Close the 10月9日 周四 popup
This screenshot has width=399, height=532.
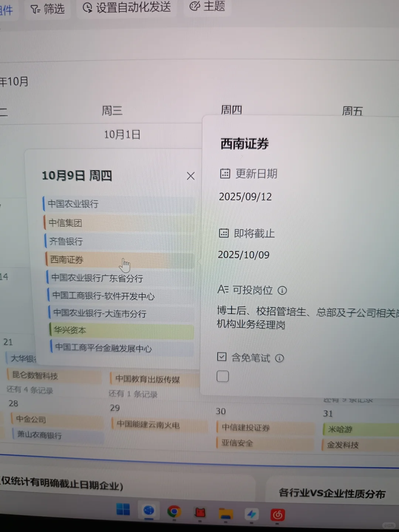tap(191, 176)
